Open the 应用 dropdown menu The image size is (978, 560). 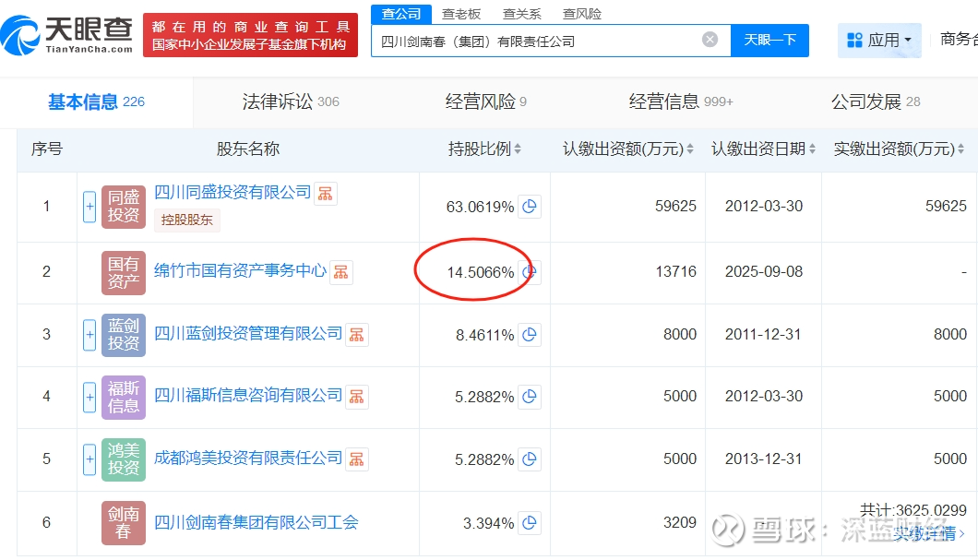(x=879, y=41)
